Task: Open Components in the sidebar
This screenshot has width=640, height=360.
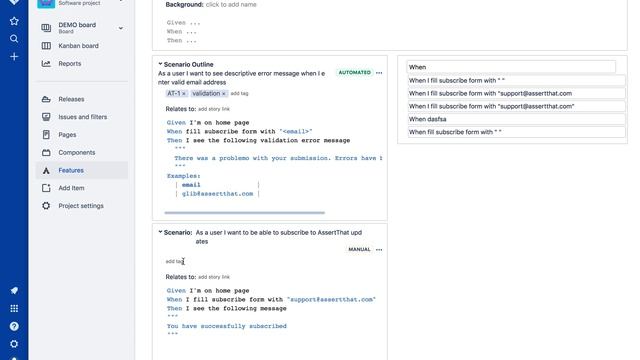Action: (x=77, y=153)
